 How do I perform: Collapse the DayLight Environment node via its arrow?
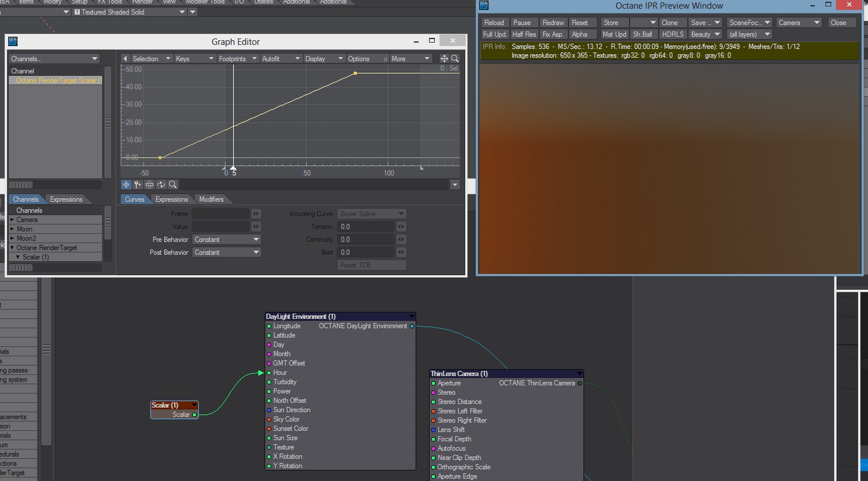412,317
